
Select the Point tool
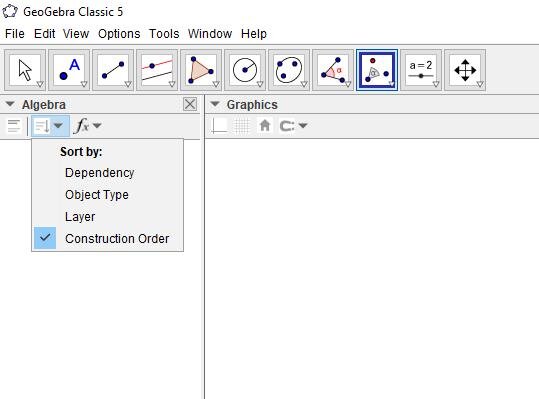[69, 70]
